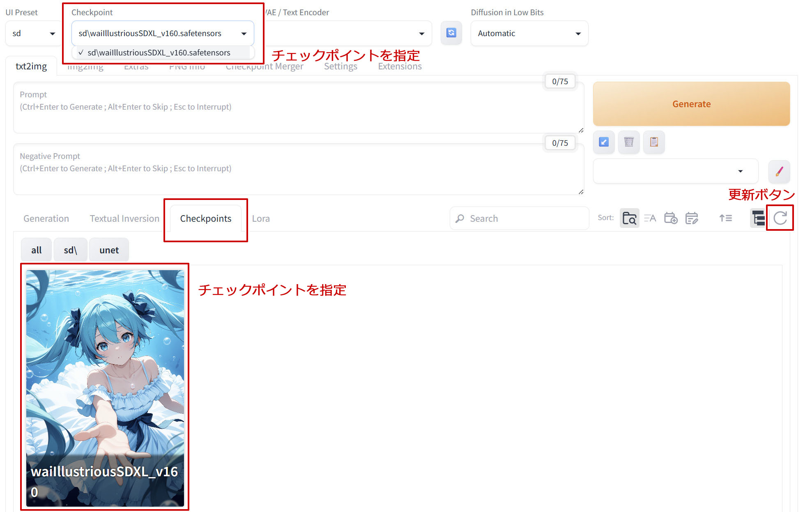Click the blue arrow read-parameters icon

[x=604, y=142]
